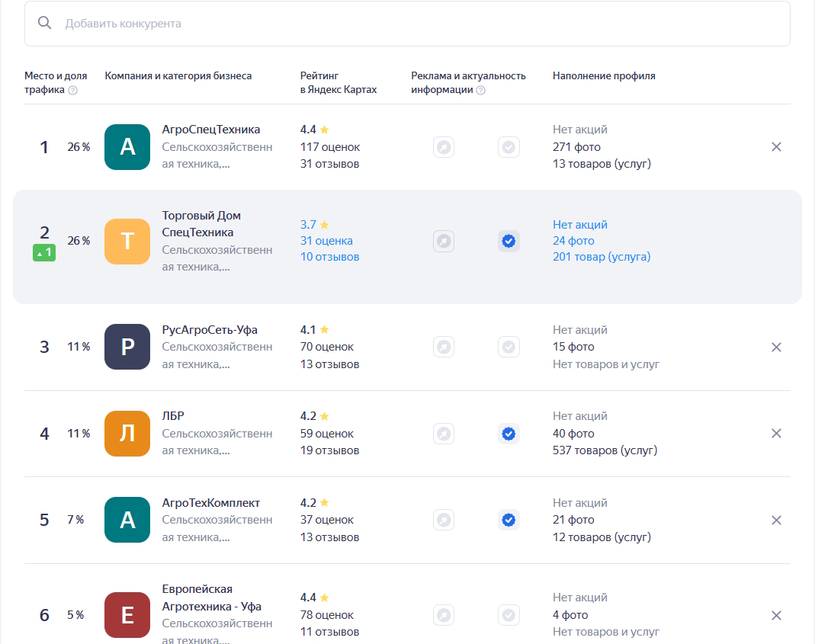Click blue verified badge in АгроТехКомплект row
This screenshot has width=815, height=644.
[509, 520]
